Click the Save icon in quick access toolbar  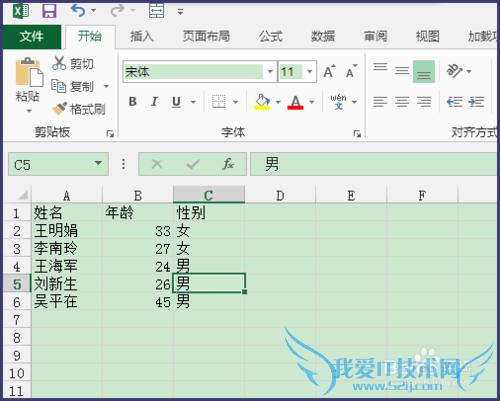coord(49,11)
